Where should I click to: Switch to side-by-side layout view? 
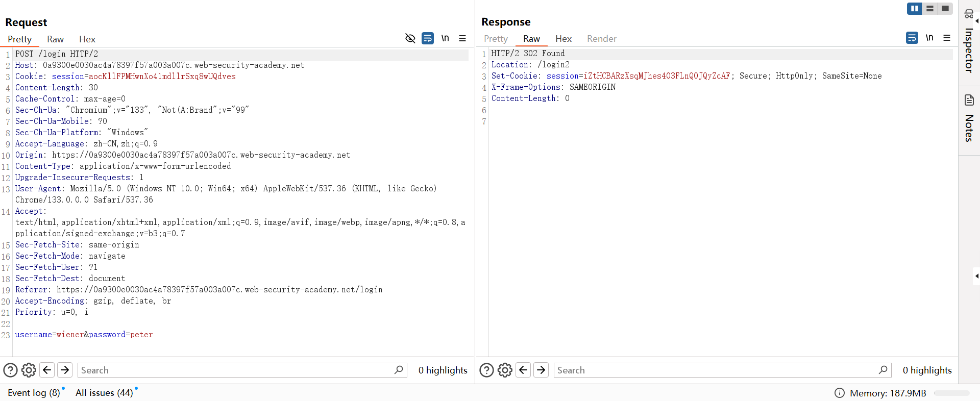(x=914, y=9)
